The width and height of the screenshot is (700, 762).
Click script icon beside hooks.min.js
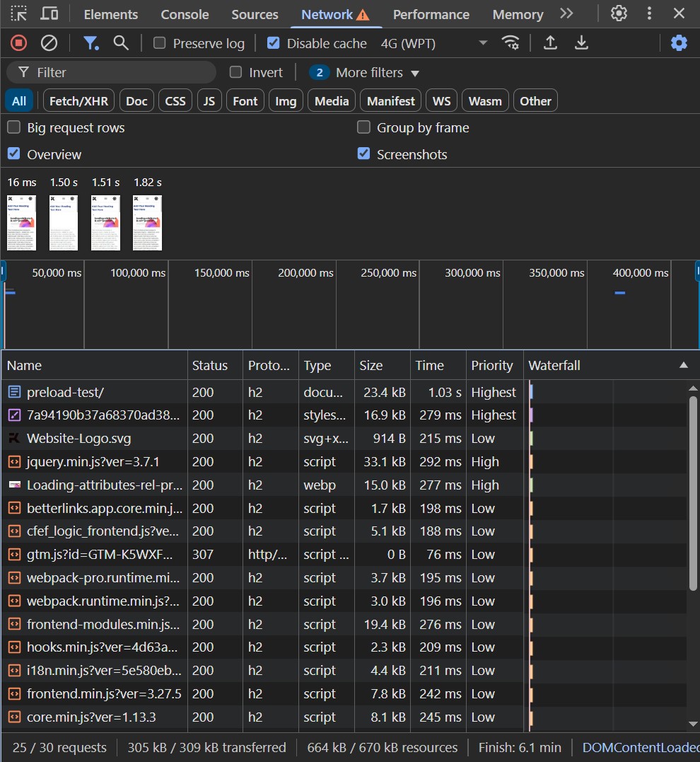[15, 647]
